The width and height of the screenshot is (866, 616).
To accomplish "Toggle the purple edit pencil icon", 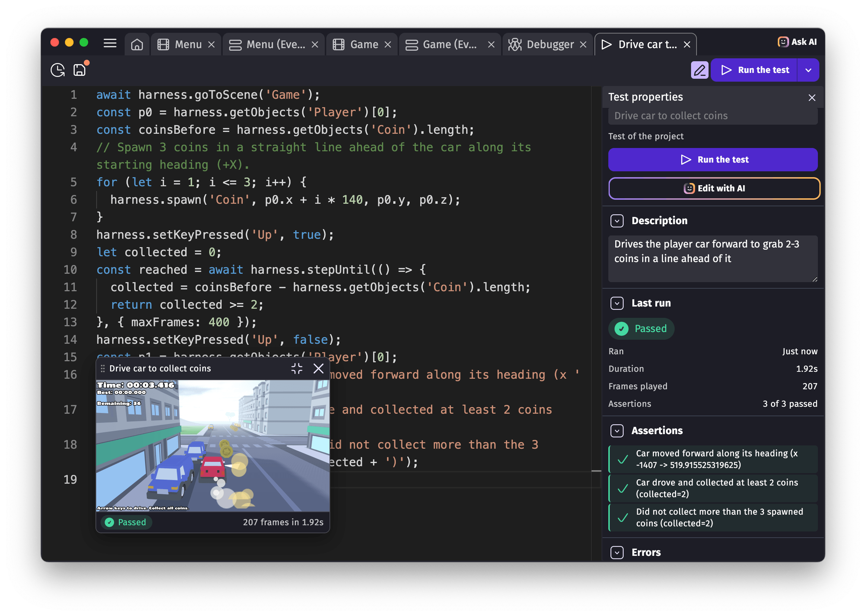I will (699, 70).
